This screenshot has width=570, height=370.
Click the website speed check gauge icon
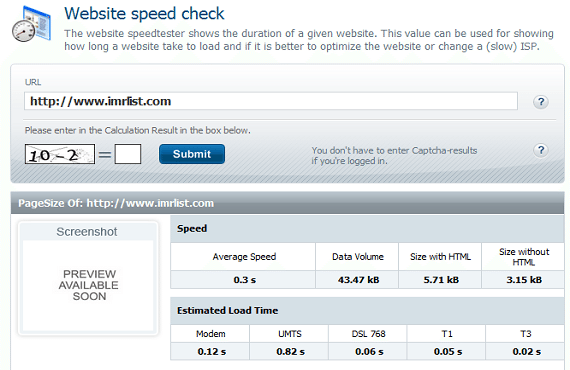[31, 24]
